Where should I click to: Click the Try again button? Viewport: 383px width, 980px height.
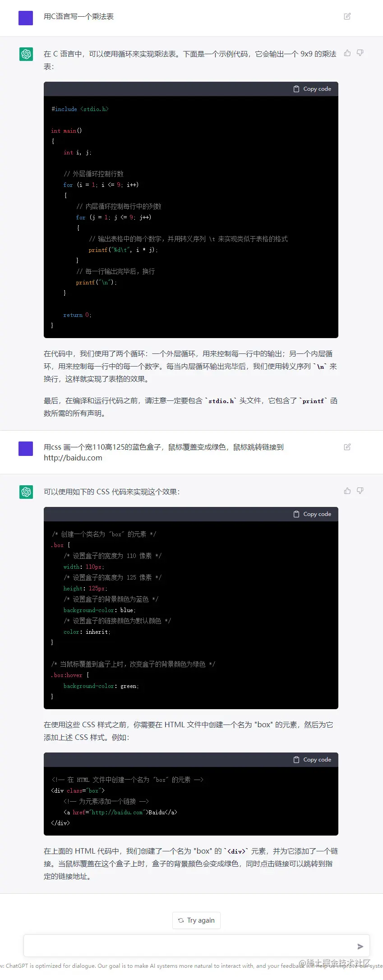[x=196, y=920]
